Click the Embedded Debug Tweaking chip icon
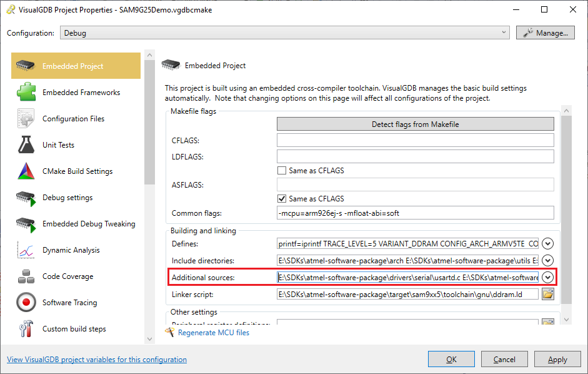Screen dimensions: 588x374 pos(26,224)
